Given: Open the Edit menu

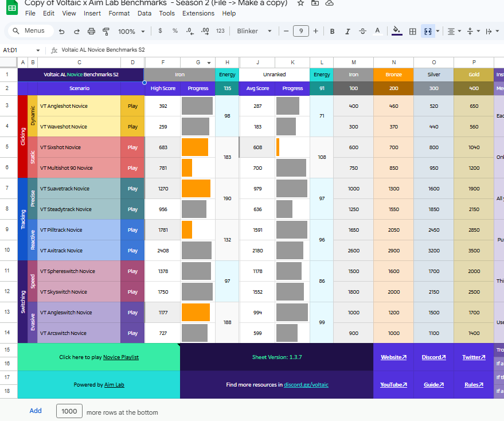Looking at the screenshot, I should [49, 13].
